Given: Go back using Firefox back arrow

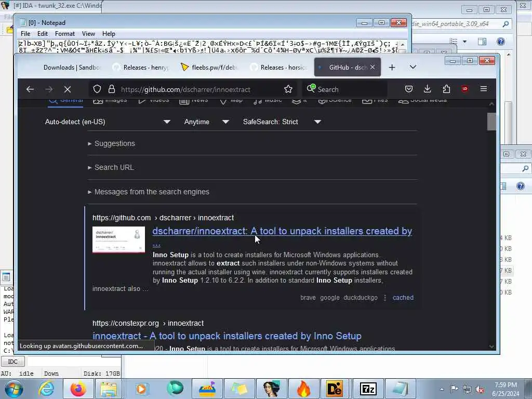Looking at the screenshot, I should tap(30, 89).
